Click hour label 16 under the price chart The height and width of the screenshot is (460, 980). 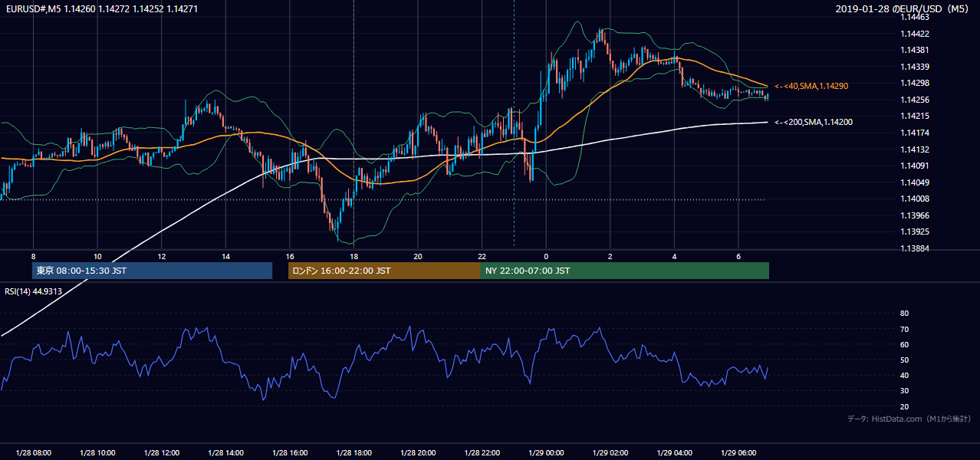[289, 257]
